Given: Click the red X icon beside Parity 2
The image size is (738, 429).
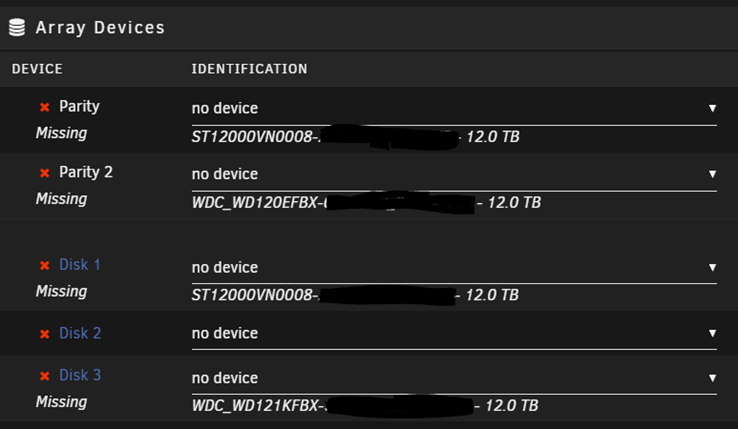Looking at the screenshot, I should [x=45, y=173].
